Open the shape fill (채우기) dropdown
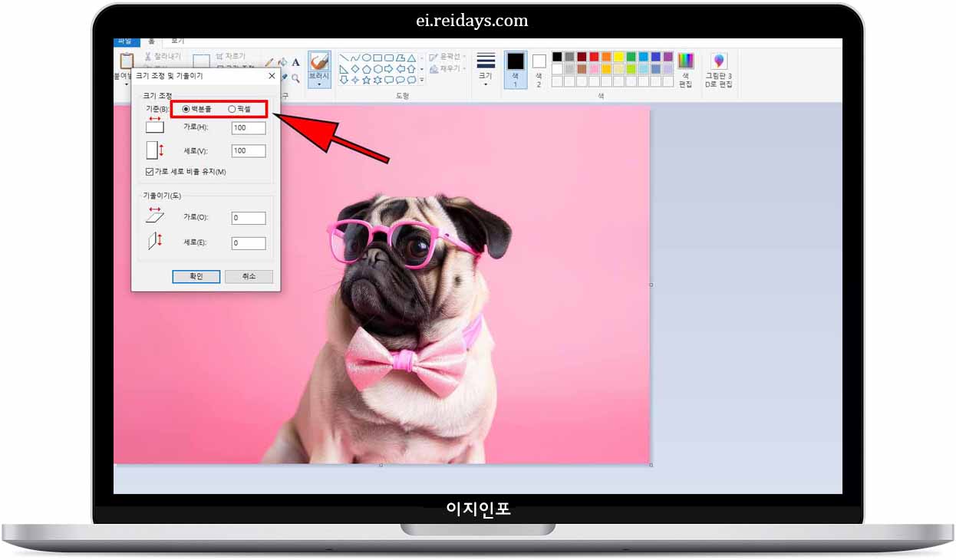This screenshot has height=560, width=956. (x=448, y=69)
